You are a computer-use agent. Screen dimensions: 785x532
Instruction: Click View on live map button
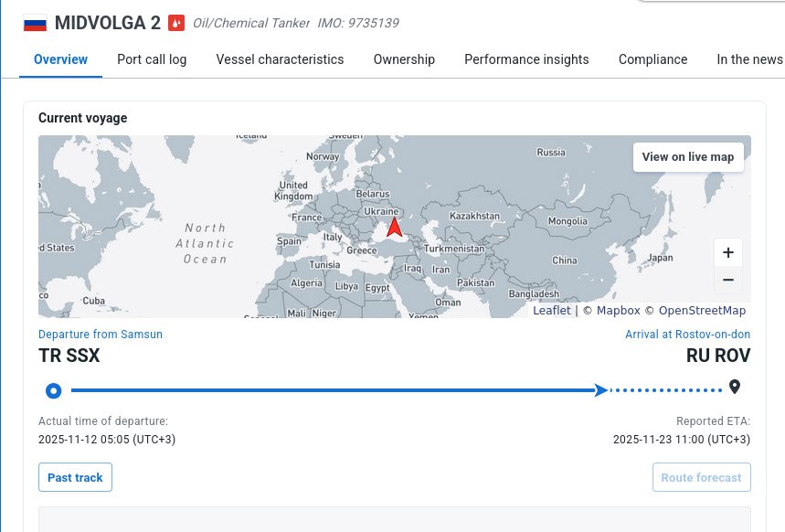(x=687, y=156)
